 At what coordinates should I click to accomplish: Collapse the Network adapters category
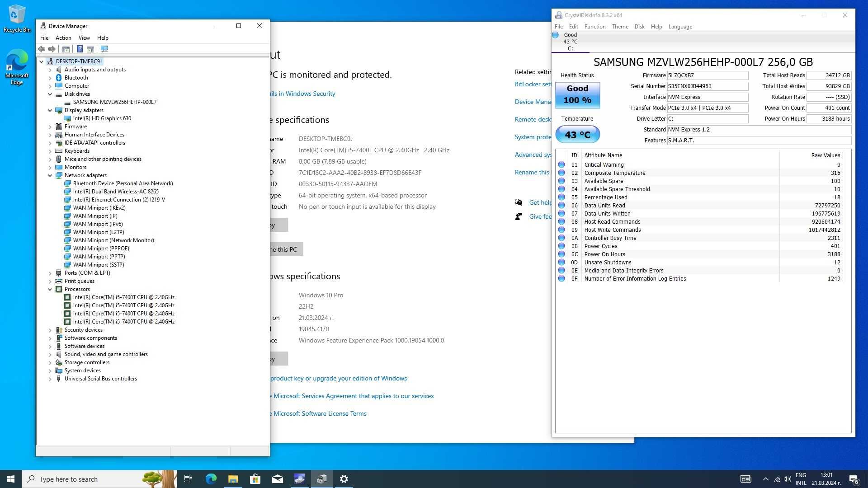tap(50, 175)
